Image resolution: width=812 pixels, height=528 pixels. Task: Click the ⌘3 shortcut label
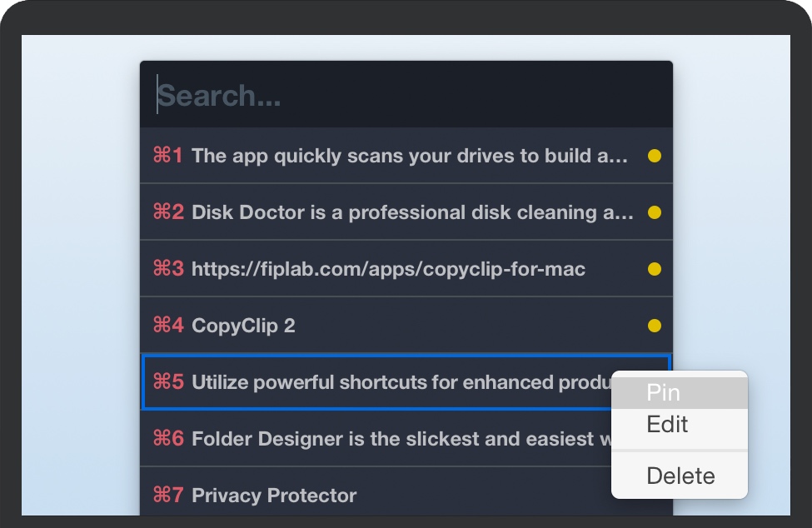pos(168,269)
